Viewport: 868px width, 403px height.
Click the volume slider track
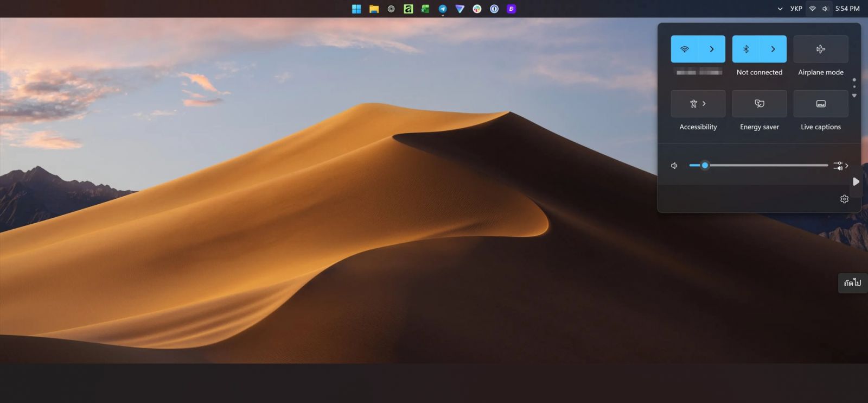point(758,165)
